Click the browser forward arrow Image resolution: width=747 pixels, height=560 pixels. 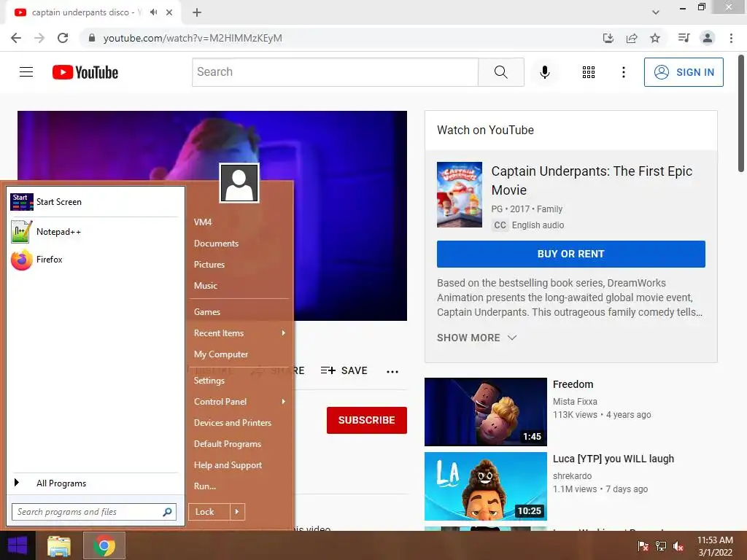click(x=39, y=38)
